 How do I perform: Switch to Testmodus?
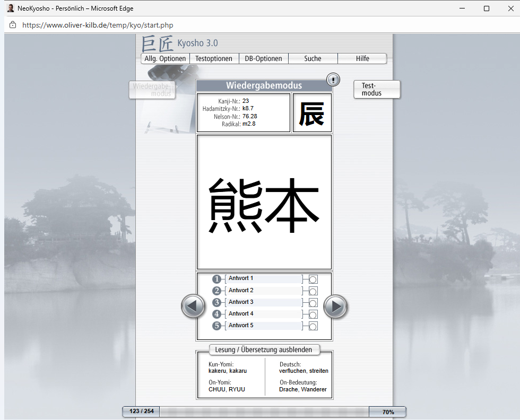tap(376, 89)
